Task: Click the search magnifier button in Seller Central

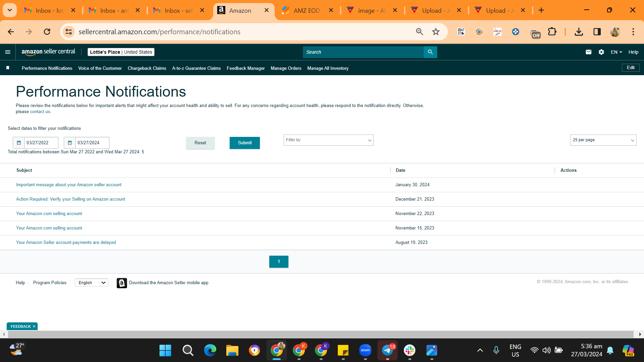Action: [430, 52]
